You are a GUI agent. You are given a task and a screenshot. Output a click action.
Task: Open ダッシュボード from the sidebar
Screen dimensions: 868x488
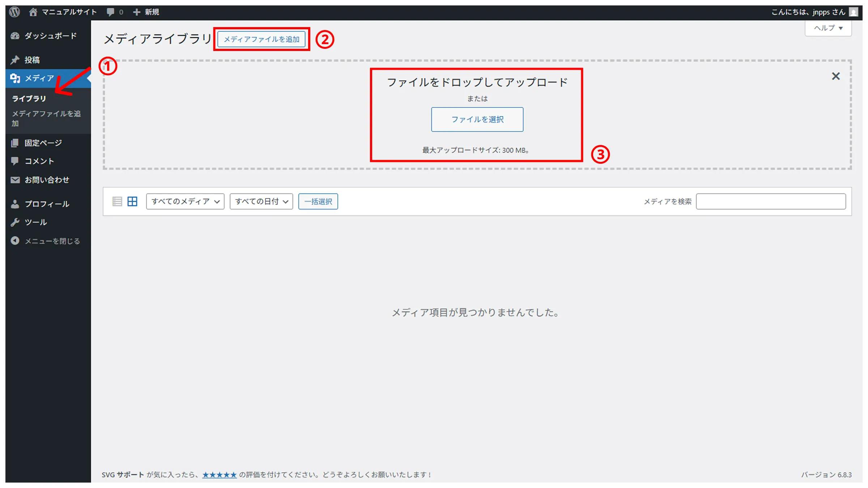(x=50, y=36)
